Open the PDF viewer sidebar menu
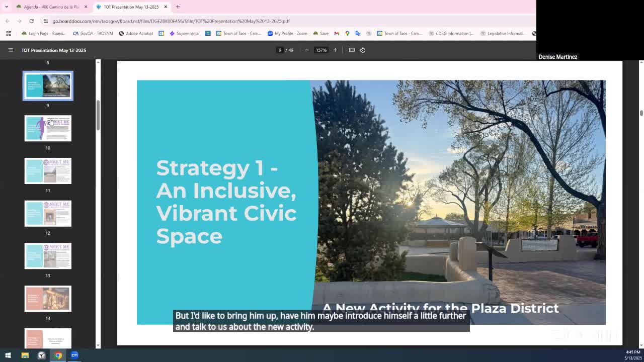 [x=11, y=50]
